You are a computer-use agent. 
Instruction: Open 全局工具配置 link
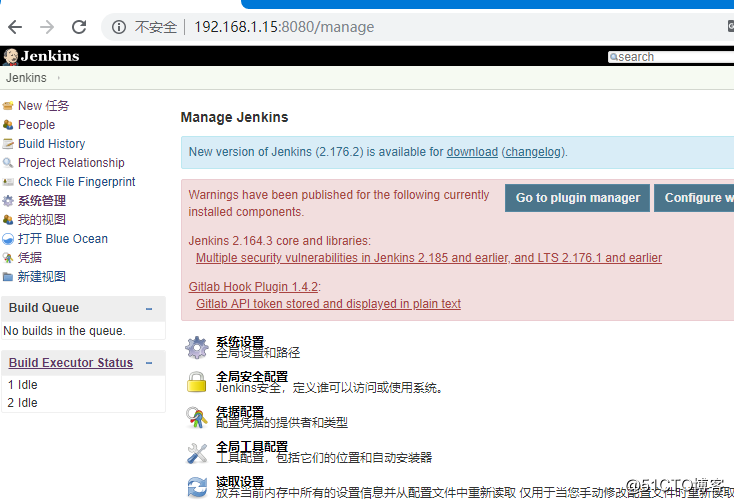[x=252, y=447]
